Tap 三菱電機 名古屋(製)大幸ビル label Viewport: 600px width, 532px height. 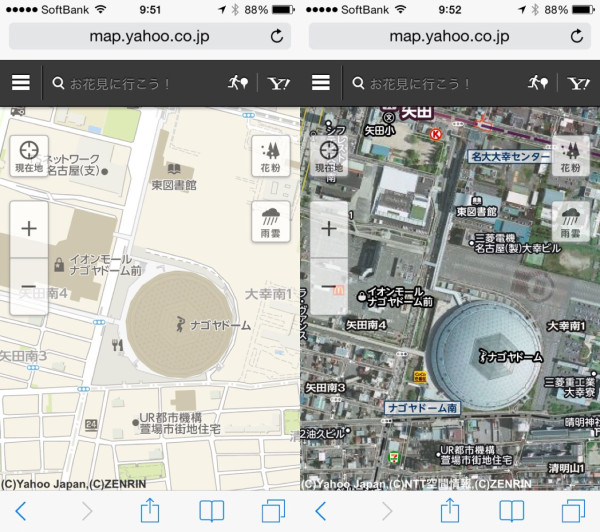[518, 243]
